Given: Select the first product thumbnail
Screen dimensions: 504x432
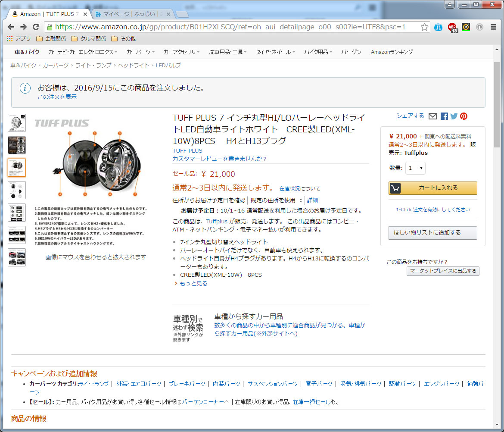Looking at the screenshot, I should click(17, 122).
